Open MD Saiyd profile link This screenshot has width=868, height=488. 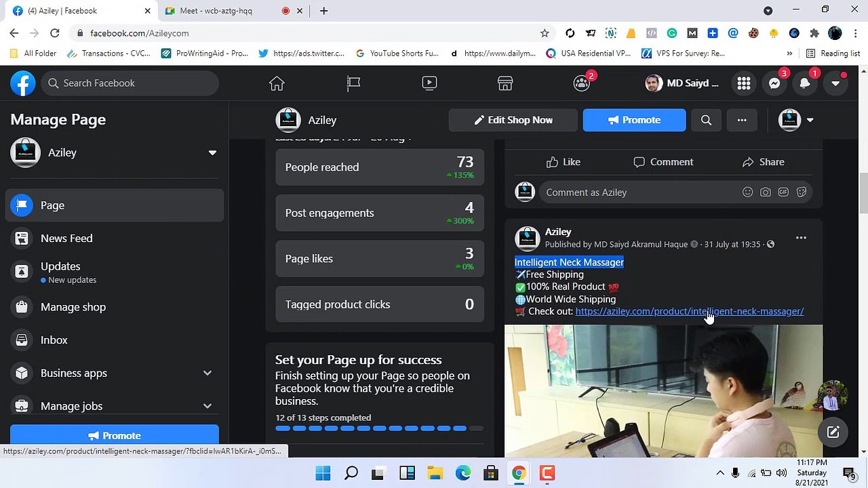coord(682,83)
